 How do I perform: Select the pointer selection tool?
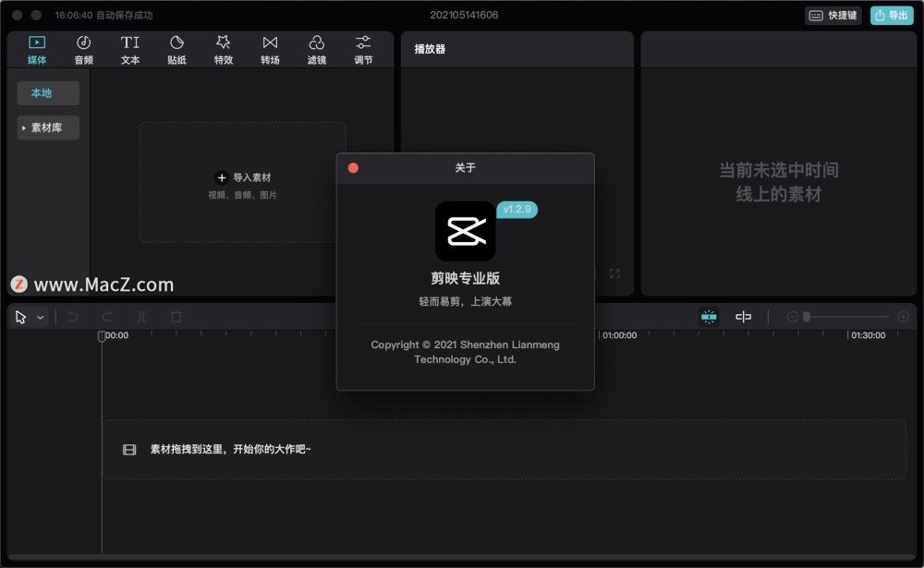point(20,317)
